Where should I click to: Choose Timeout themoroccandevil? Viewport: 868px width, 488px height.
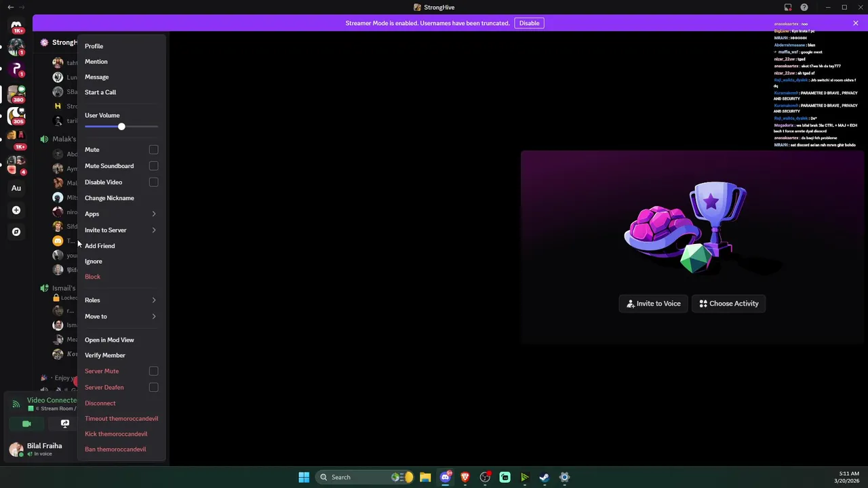121,419
